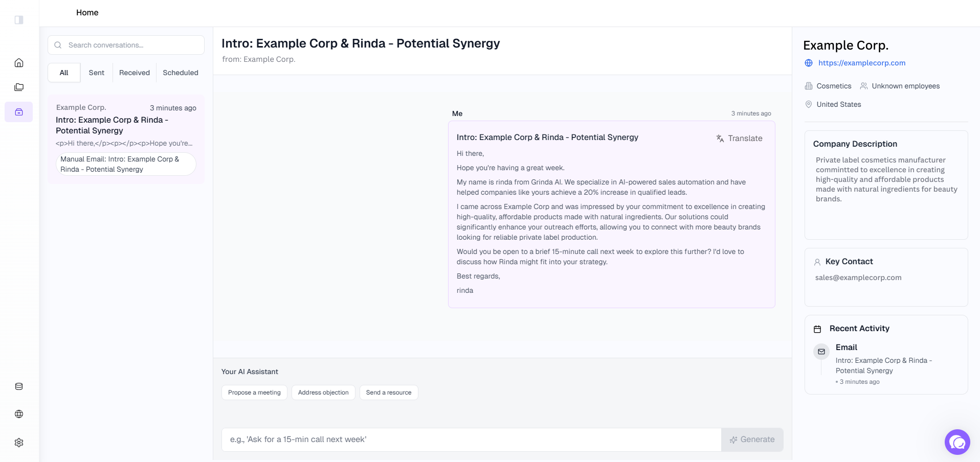The height and width of the screenshot is (462, 980).
Task: Focus the Search conversations field
Action: pos(126,45)
